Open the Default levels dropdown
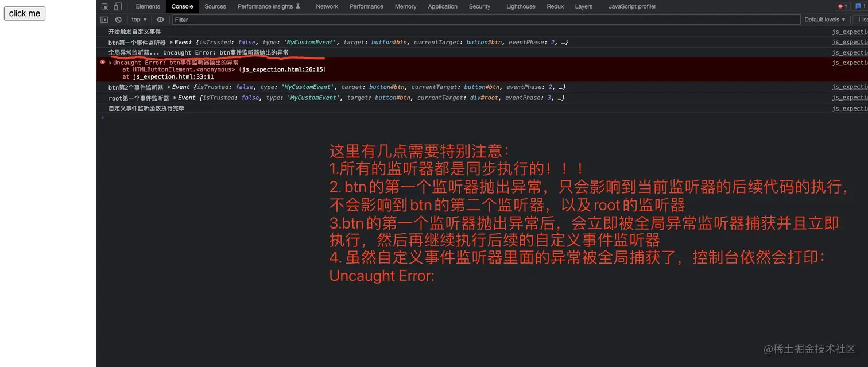This screenshot has width=868, height=367. [825, 19]
